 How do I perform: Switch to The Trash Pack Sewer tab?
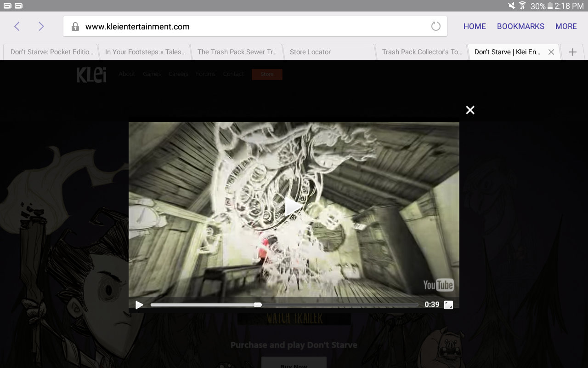pos(236,52)
